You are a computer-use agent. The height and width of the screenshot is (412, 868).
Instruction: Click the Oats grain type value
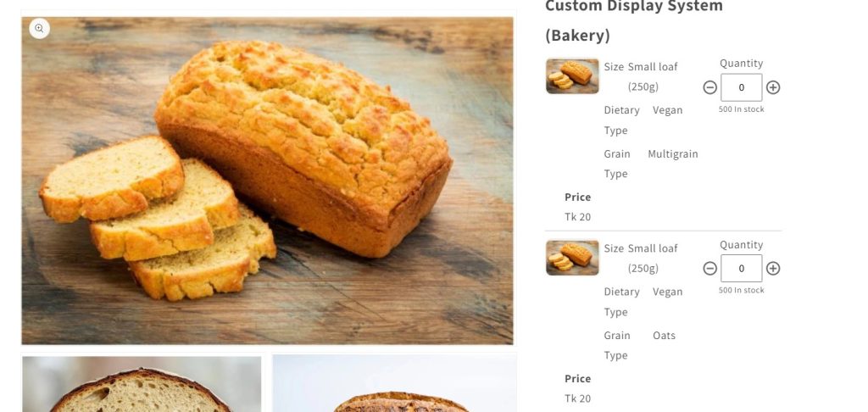tap(664, 336)
